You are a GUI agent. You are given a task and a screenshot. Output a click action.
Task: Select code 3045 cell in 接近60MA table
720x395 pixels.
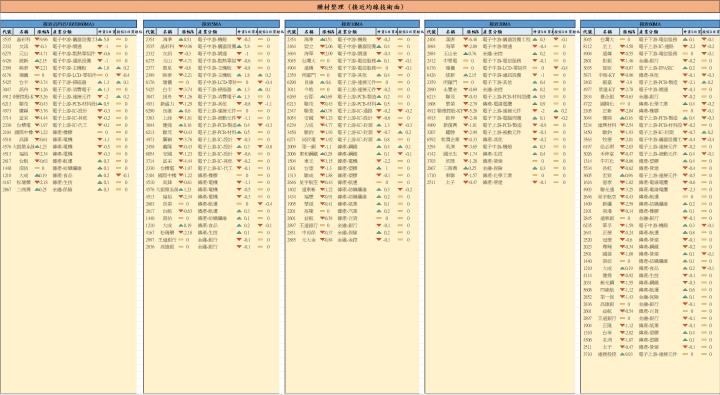click(587, 40)
